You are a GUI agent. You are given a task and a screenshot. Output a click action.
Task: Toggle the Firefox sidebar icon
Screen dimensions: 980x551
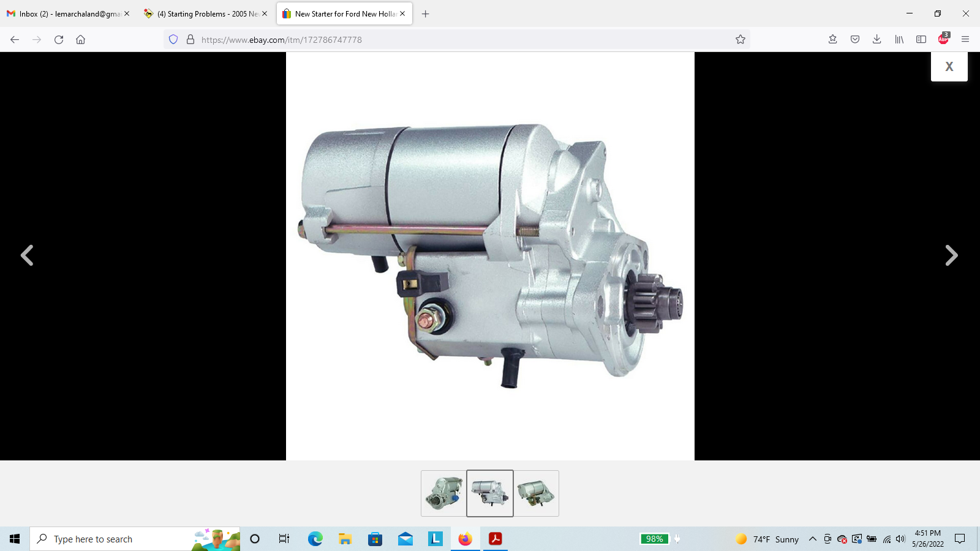[x=921, y=40]
